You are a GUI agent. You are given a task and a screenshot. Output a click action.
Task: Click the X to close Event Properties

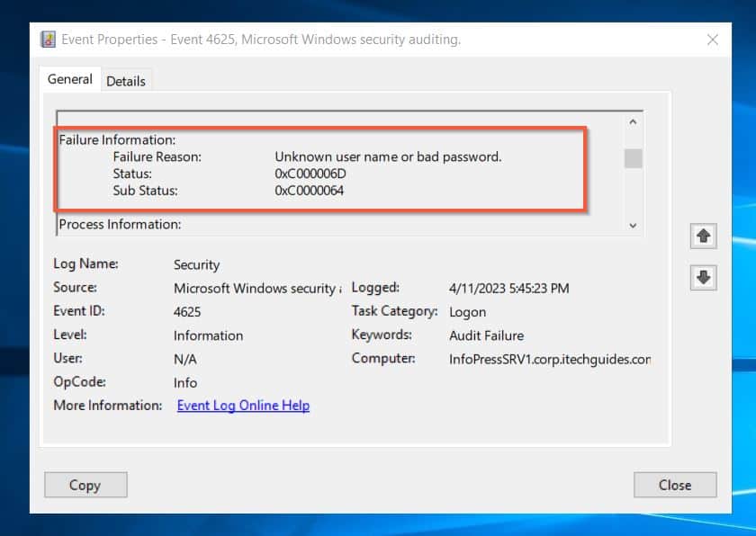coord(713,40)
